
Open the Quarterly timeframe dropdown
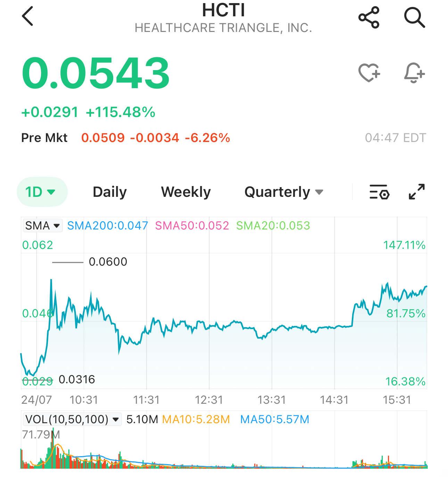(x=284, y=192)
